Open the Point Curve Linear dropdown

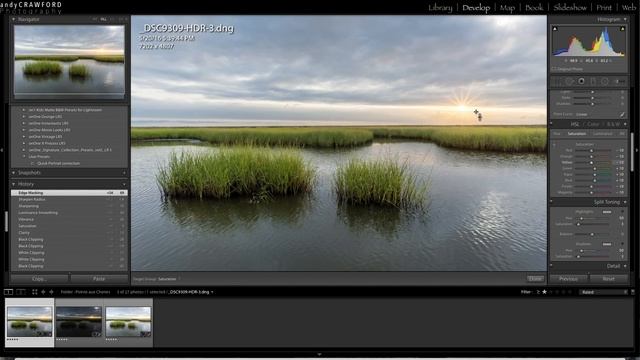point(582,115)
